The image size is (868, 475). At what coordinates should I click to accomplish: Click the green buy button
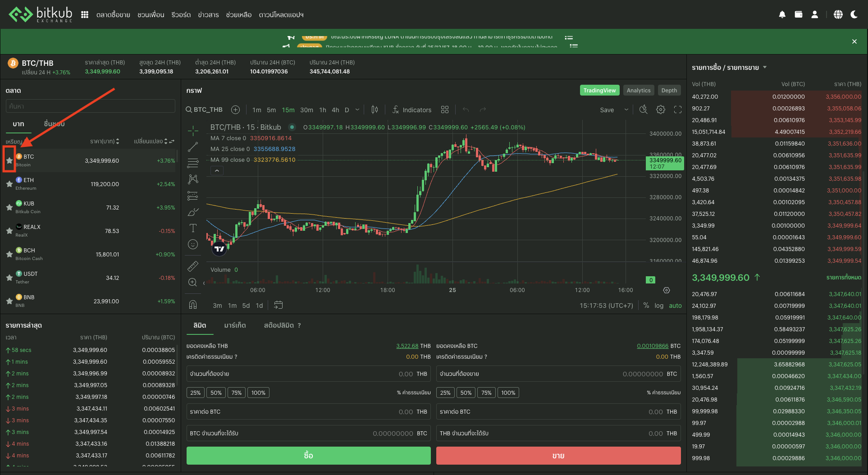308,456
